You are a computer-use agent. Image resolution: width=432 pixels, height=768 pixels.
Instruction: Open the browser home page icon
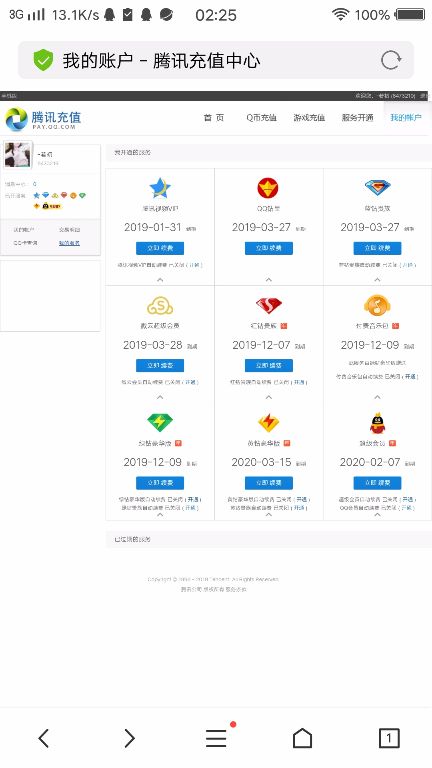pyautogui.click(x=302, y=738)
